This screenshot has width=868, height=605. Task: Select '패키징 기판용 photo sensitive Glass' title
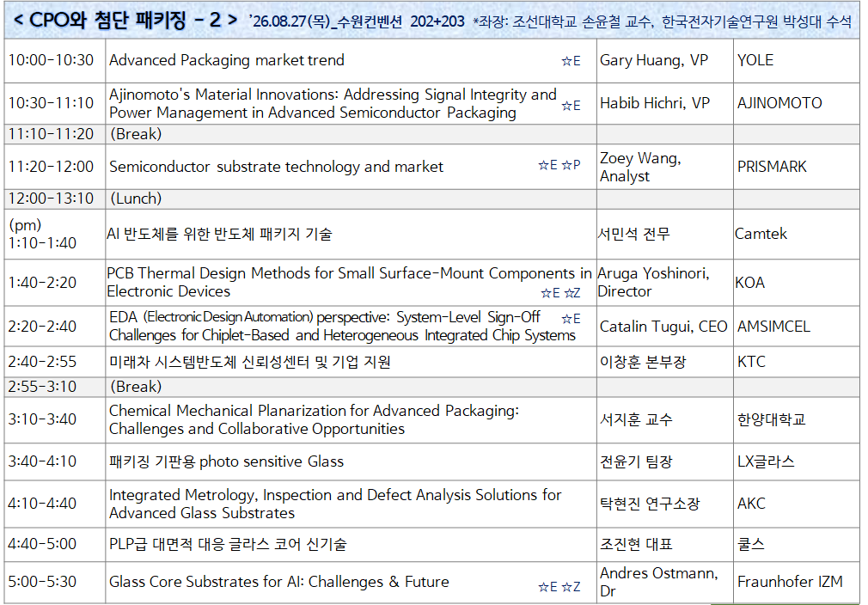tap(226, 461)
